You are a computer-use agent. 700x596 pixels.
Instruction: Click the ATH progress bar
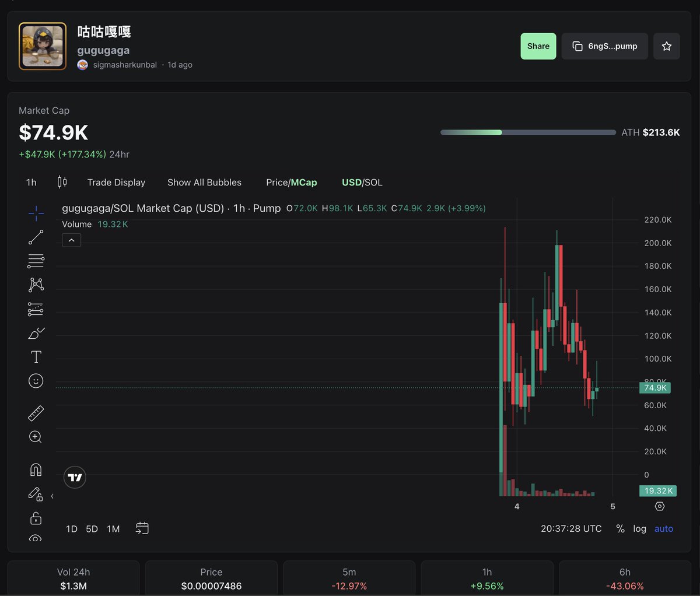[528, 132]
